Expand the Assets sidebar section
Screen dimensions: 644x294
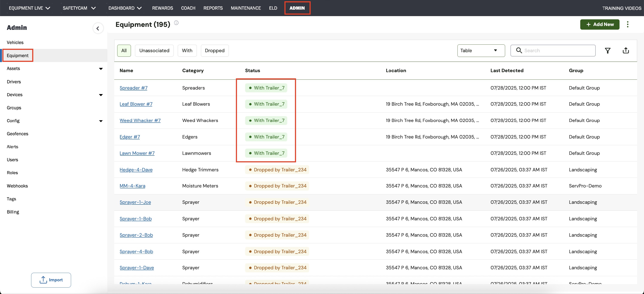pyautogui.click(x=101, y=69)
